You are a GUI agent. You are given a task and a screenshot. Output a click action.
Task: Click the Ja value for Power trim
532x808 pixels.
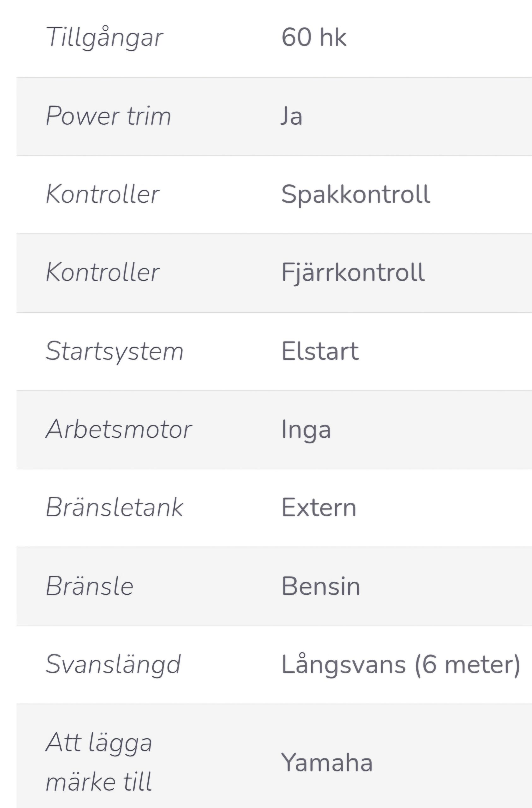[292, 116]
